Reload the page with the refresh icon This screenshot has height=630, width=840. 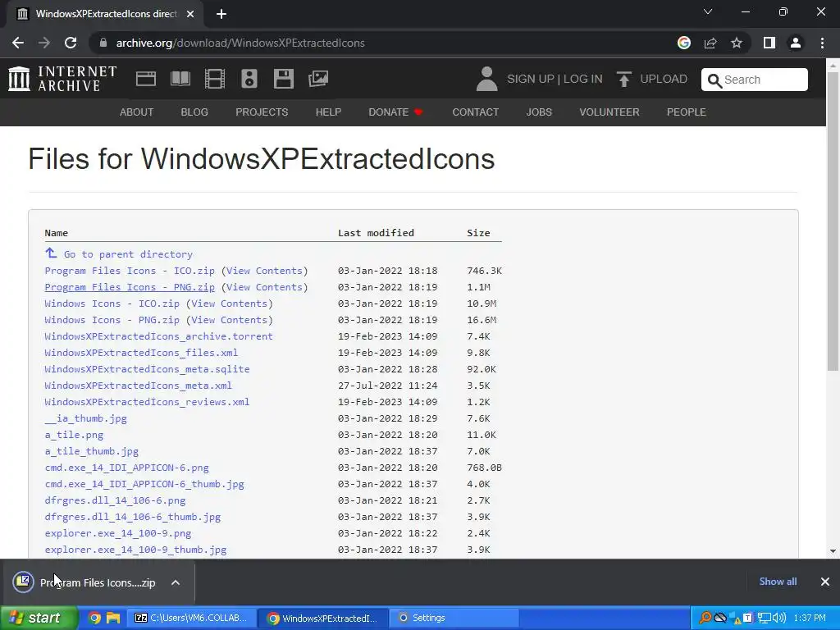71,43
